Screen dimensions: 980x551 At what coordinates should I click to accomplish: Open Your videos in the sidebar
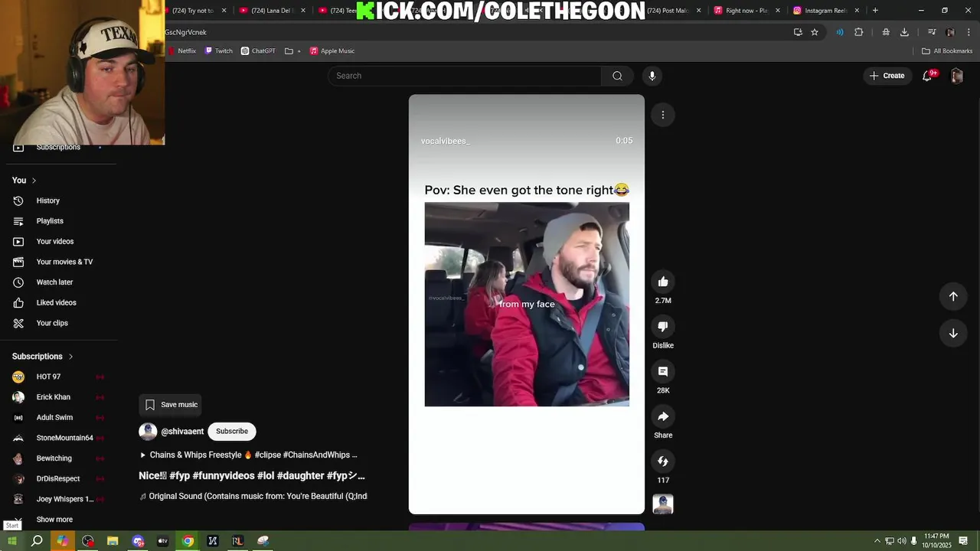click(x=55, y=241)
